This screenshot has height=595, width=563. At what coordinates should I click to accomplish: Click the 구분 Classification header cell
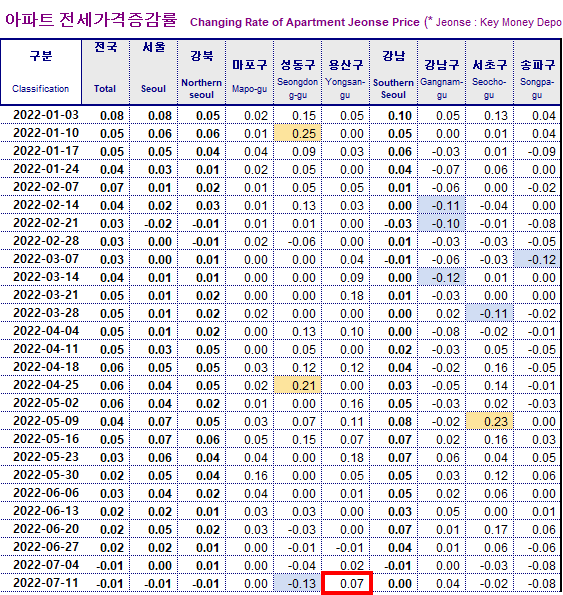tap(41, 72)
